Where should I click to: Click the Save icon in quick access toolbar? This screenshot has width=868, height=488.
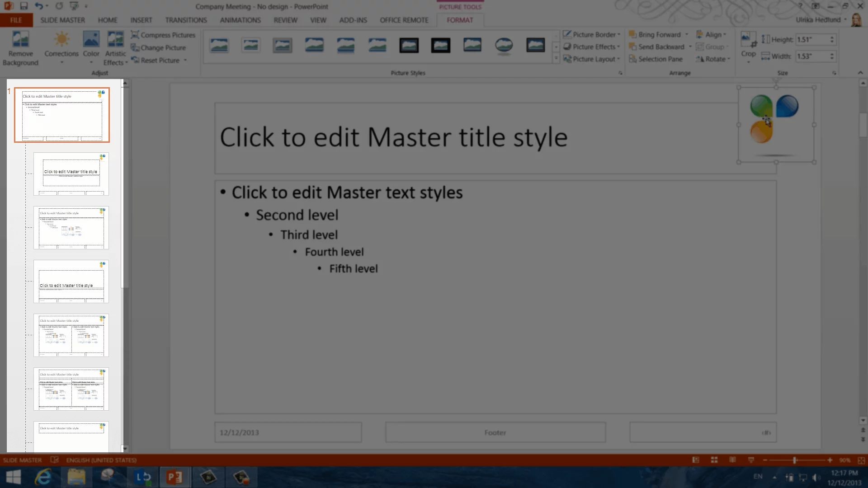(24, 6)
